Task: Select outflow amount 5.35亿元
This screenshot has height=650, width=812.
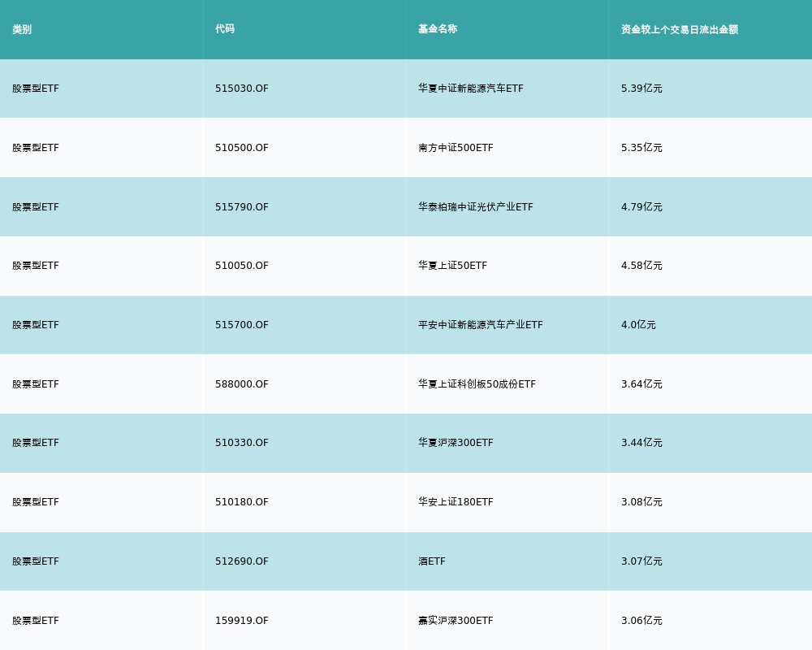Action: pyautogui.click(x=641, y=148)
